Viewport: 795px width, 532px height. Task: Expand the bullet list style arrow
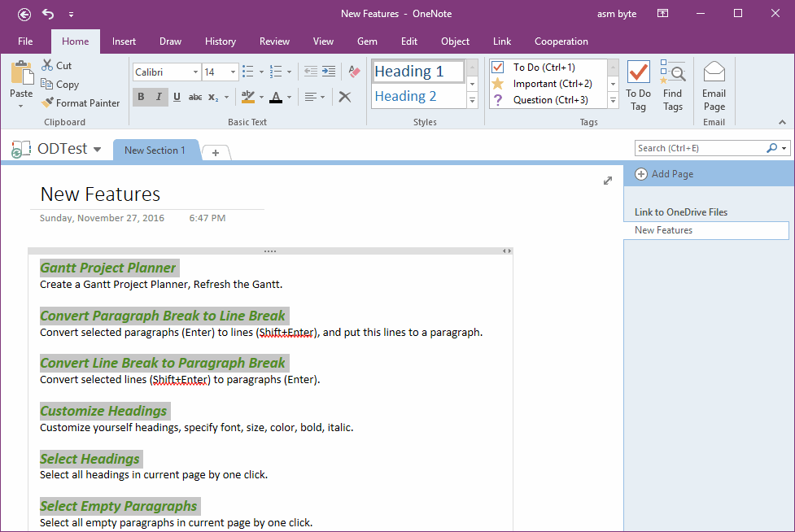pyautogui.click(x=262, y=72)
